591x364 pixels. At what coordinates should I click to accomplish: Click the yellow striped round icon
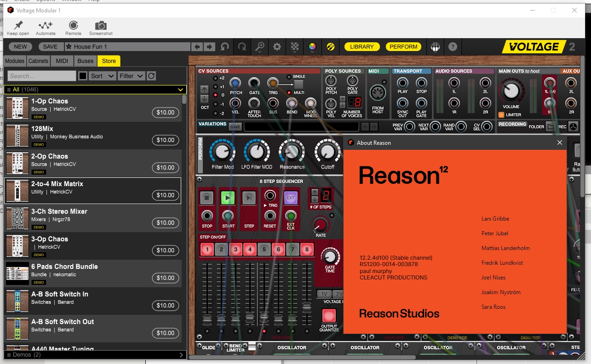(x=330, y=46)
